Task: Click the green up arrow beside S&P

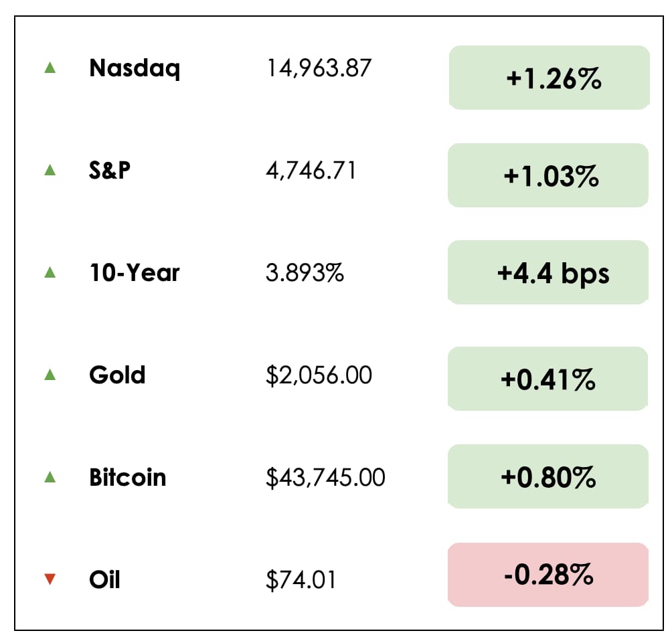Action: [x=50, y=171]
